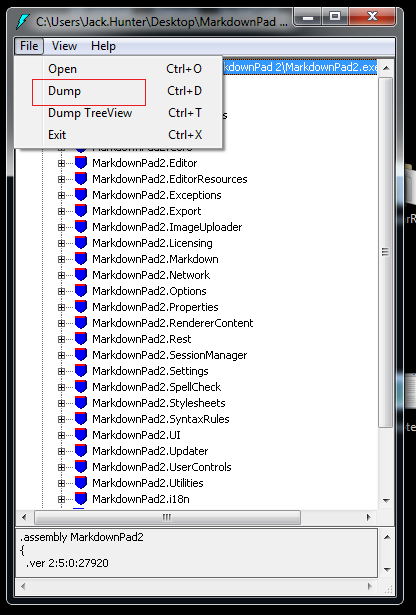Expand the MarkdownPad2.UI tree node
The width and height of the screenshot is (416, 615).
coord(61,435)
